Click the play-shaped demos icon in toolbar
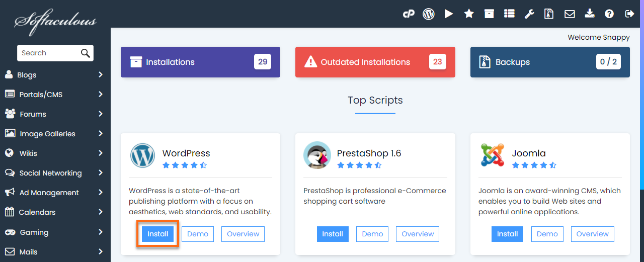 click(449, 14)
